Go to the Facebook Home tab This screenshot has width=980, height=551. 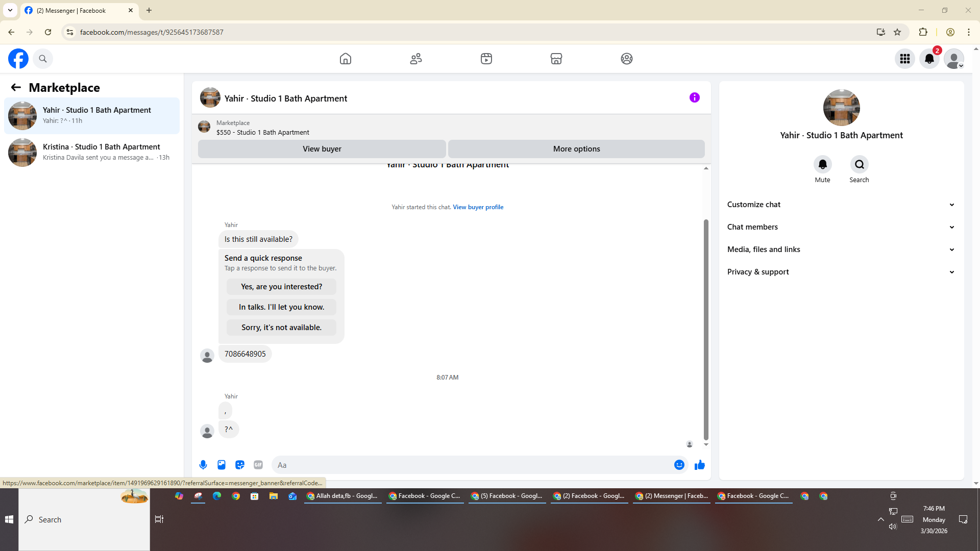pos(346,59)
